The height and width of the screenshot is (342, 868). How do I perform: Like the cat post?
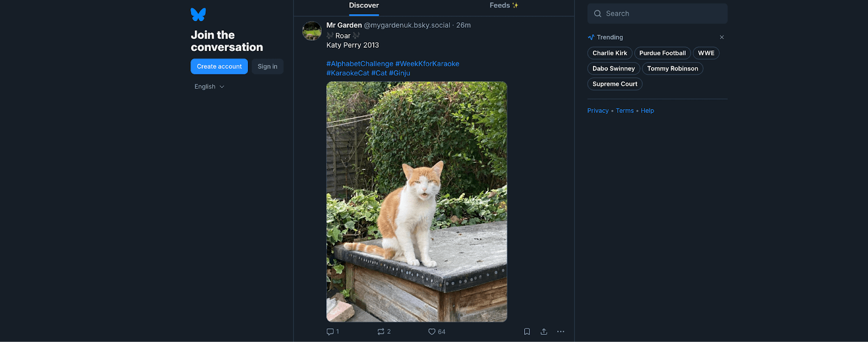pos(432,332)
